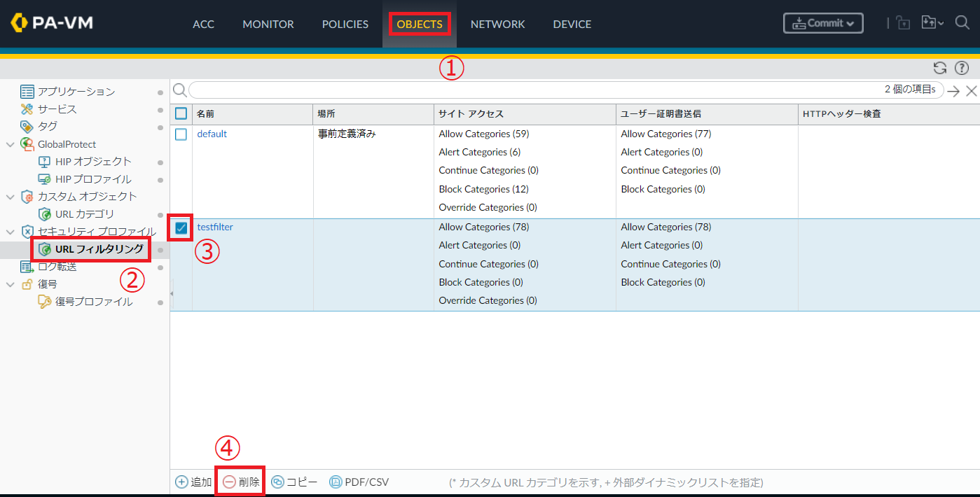Collapse the セキュリティ プロファイル tree node
This screenshot has width=980, height=497.
pyautogui.click(x=10, y=232)
